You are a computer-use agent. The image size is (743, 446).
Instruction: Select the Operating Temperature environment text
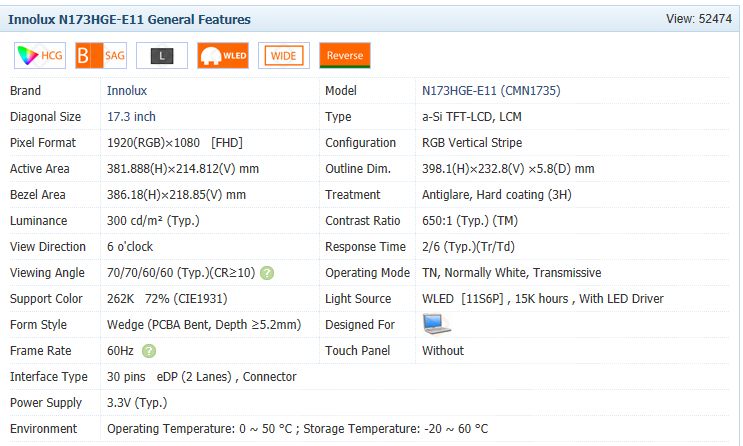298,429
